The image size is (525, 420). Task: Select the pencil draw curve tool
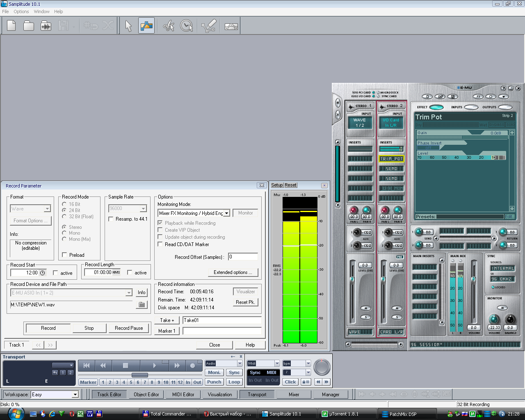[x=208, y=26]
